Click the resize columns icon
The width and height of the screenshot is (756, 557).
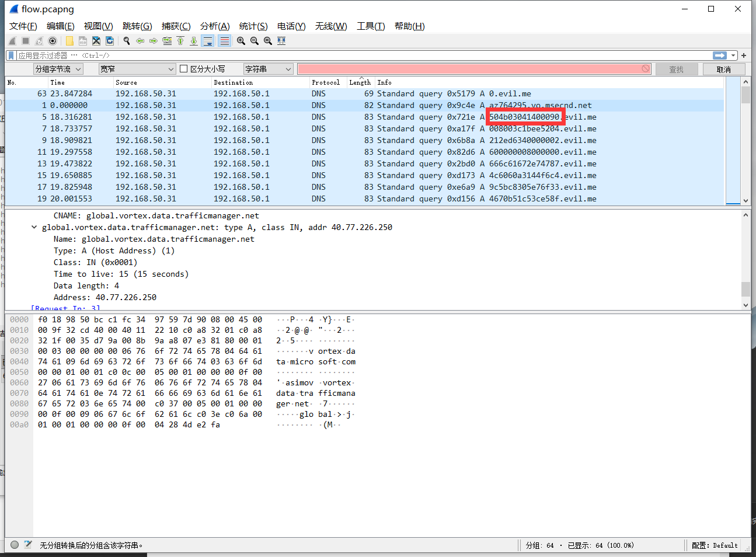coord(281,41)
